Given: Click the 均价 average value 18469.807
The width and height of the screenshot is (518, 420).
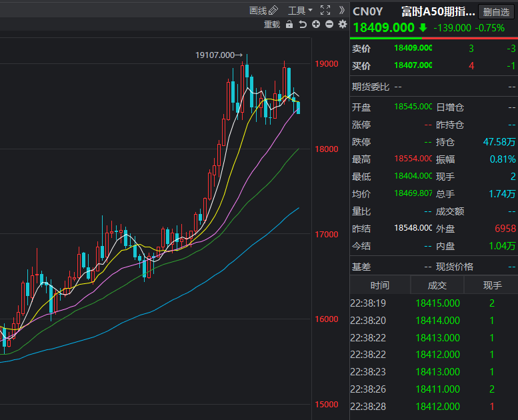Looking at the screenshot, I should pyautogui.click(x=413, y=193).
